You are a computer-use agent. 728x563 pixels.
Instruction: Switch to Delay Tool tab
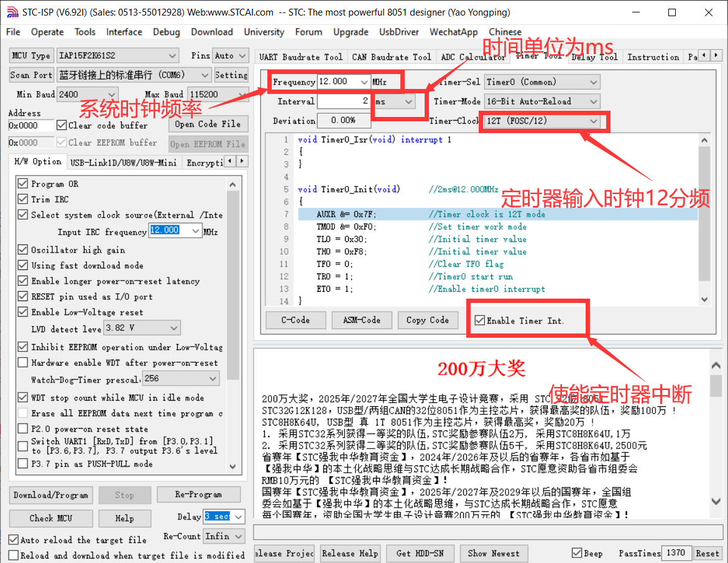pos(594,57)
